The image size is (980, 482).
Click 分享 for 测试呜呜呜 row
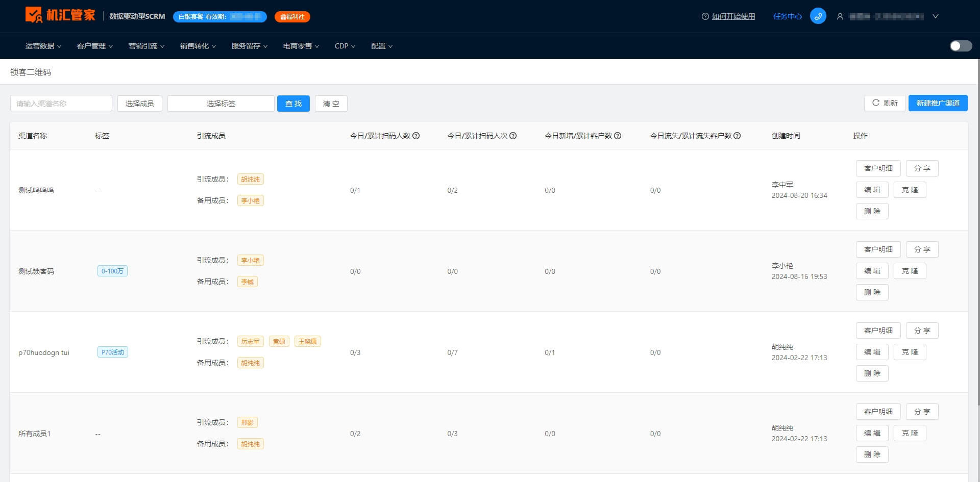pos(922,168)
